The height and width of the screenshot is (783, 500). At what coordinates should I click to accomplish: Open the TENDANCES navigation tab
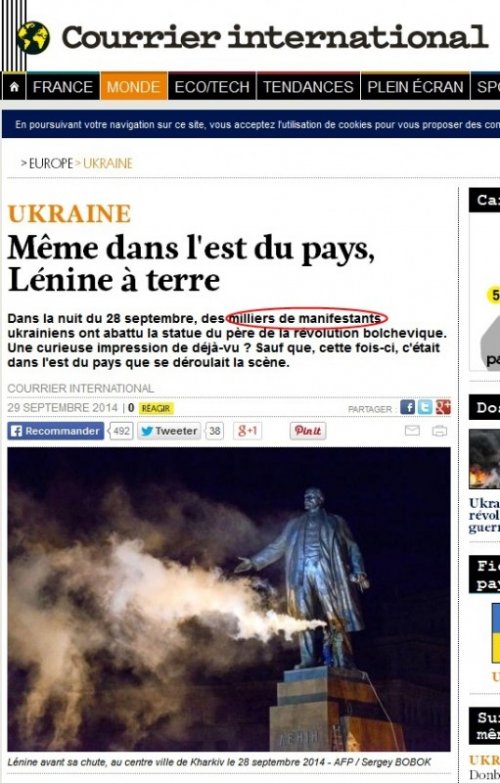tap(308, 87)
